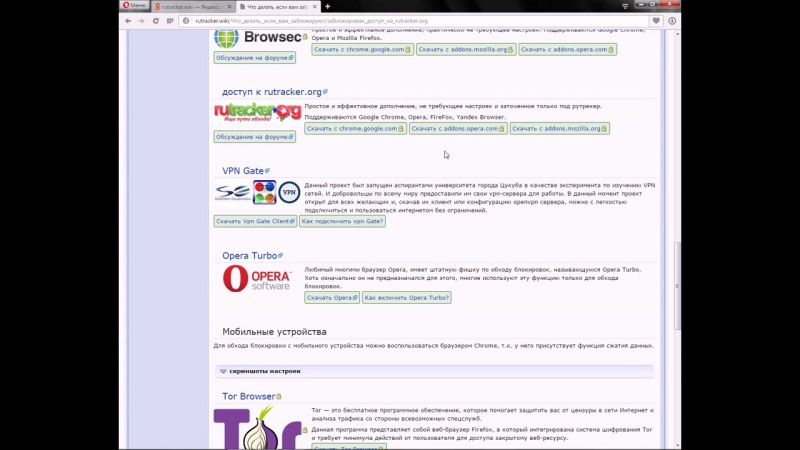
Task: Click the scrollbar down arrow
Action: [677, 445]
